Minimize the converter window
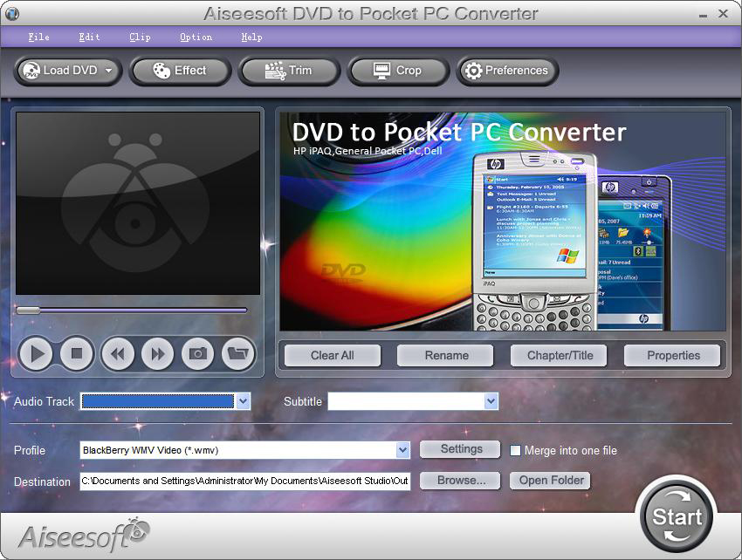742x560 pixels. (x=704, y=15)
